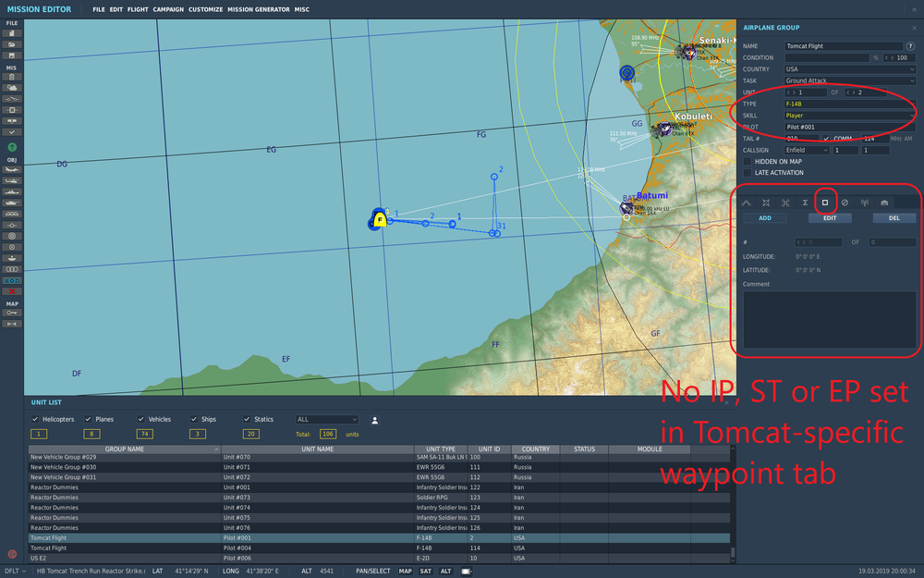Open the failures prohibition-sign tab icon
Screen dimensions: 924x578
coord(845,203)
